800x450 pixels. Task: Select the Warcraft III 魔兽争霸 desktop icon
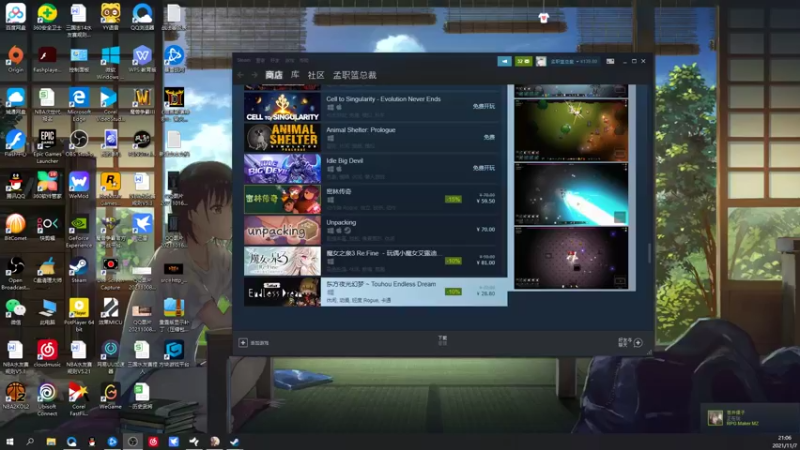(142, 101)
